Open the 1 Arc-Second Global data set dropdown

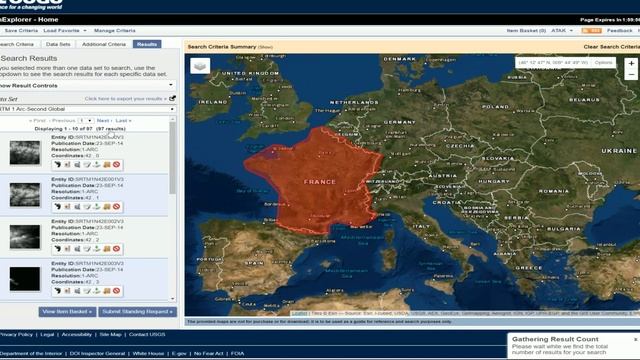[88, 109]
